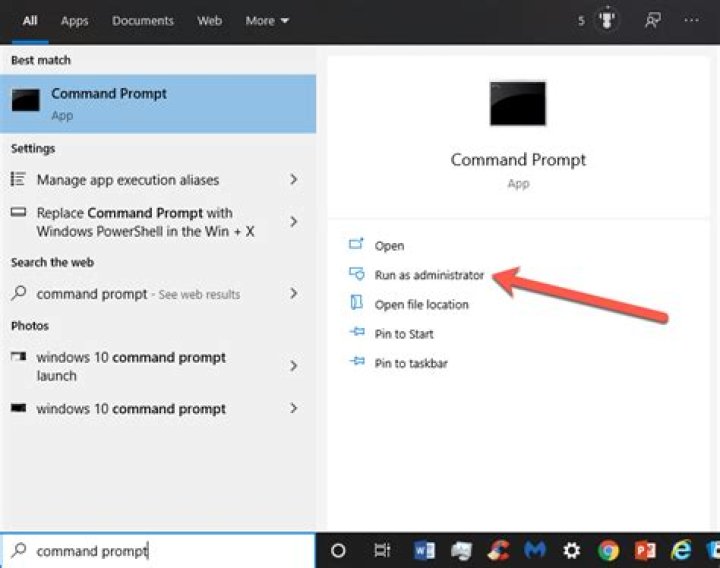
Task: Select Run as administrator
Action: pyautogui.click(x=428, y=275)
